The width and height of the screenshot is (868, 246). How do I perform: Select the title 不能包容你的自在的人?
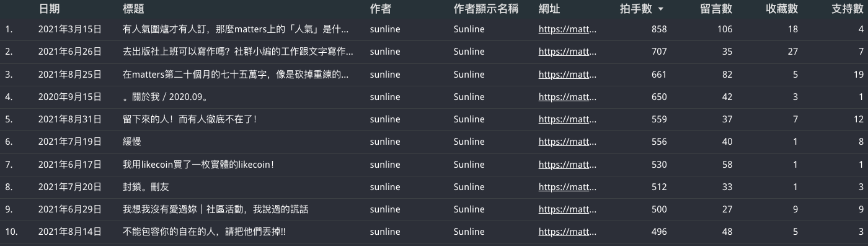pyautogui.click(x=205, y=232)
